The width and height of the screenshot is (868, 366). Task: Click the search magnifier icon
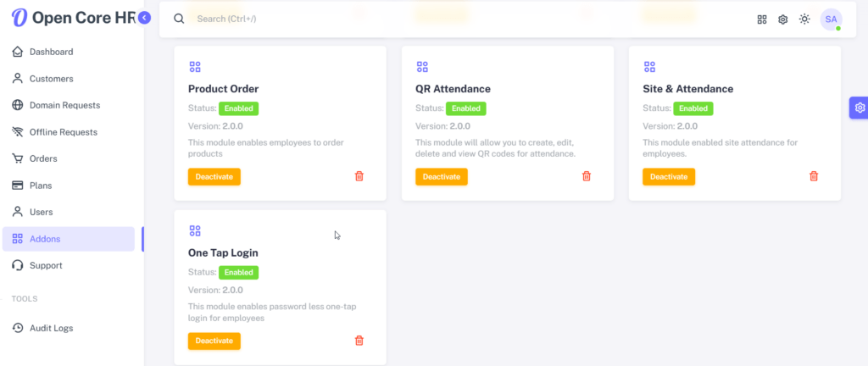tap(179, 19)
